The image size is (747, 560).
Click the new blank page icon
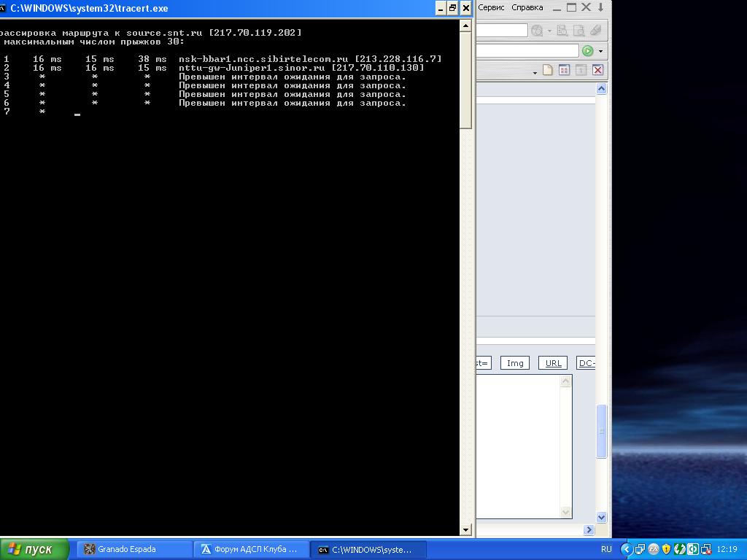pyautogui.click(x=547, y=70)
